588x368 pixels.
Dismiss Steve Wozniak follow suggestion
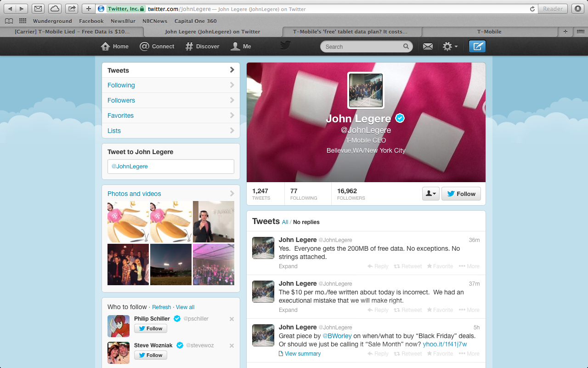pos(232,345)
